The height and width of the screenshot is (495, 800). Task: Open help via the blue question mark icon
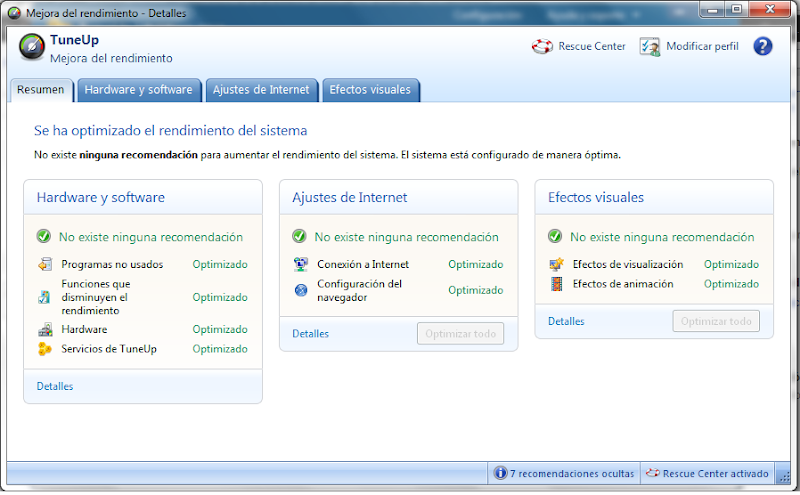tap(762, 46)
